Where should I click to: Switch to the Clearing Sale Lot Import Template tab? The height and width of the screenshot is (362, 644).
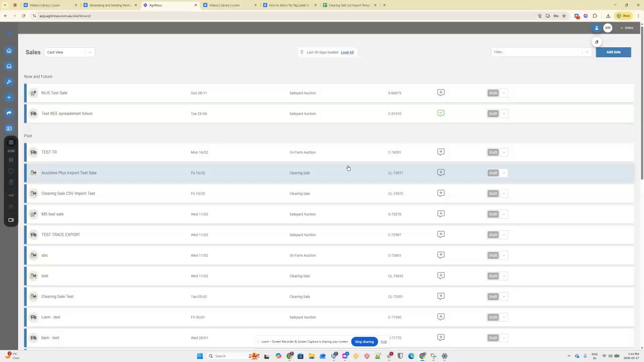(x=349, y=5)
